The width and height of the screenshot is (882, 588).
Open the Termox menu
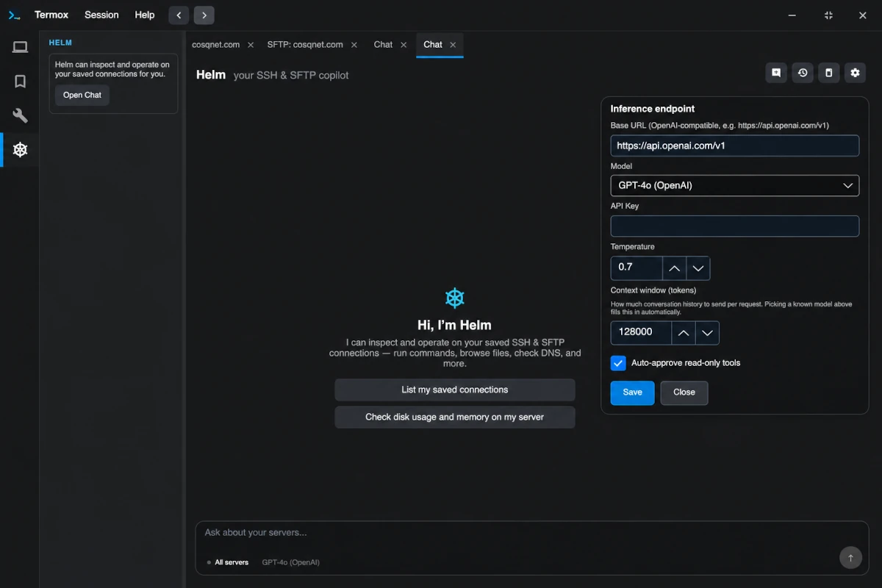pyautogui.click(x=51, y=15)
